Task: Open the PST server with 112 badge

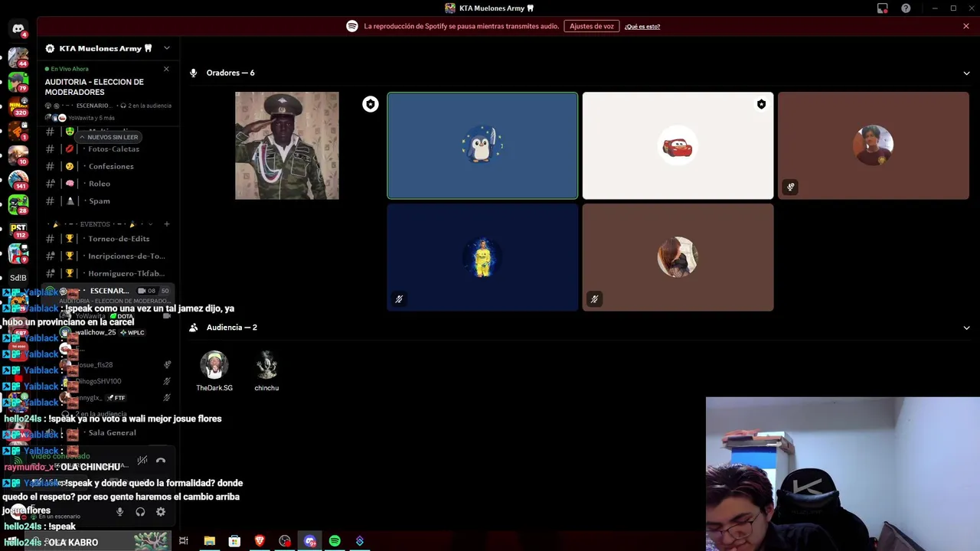Action: tap(18, 229)
